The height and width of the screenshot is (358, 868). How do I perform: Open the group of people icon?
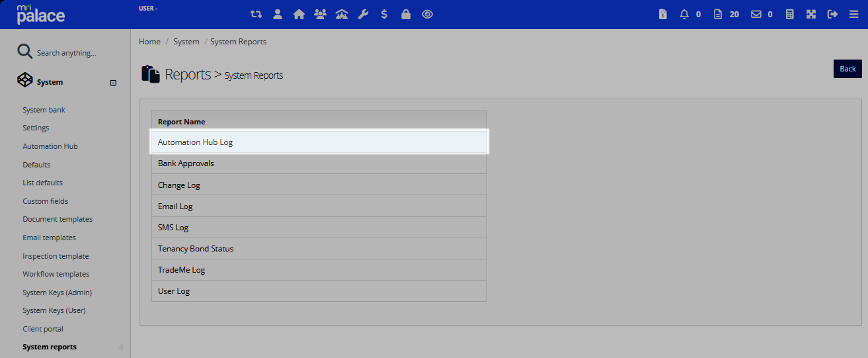point(320,14)
